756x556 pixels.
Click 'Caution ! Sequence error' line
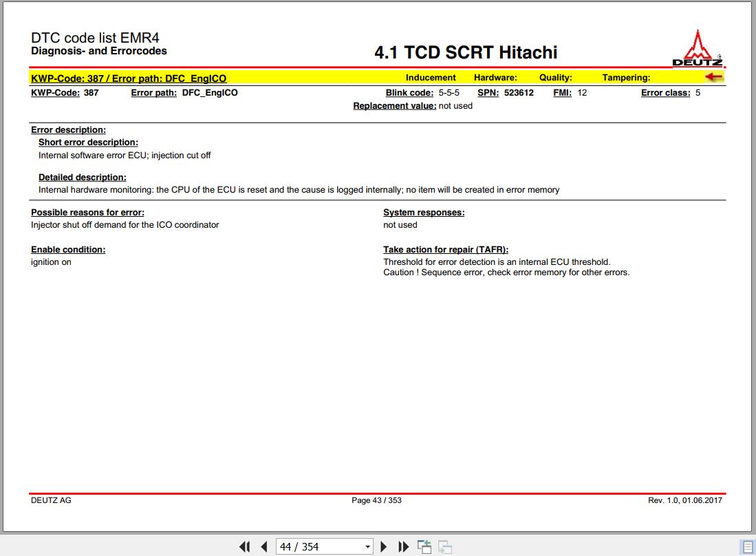506,272
